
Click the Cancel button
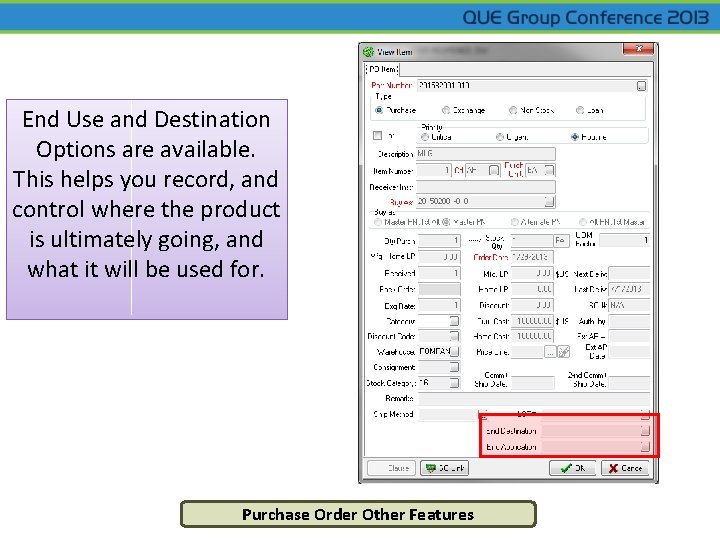[625, 468]
